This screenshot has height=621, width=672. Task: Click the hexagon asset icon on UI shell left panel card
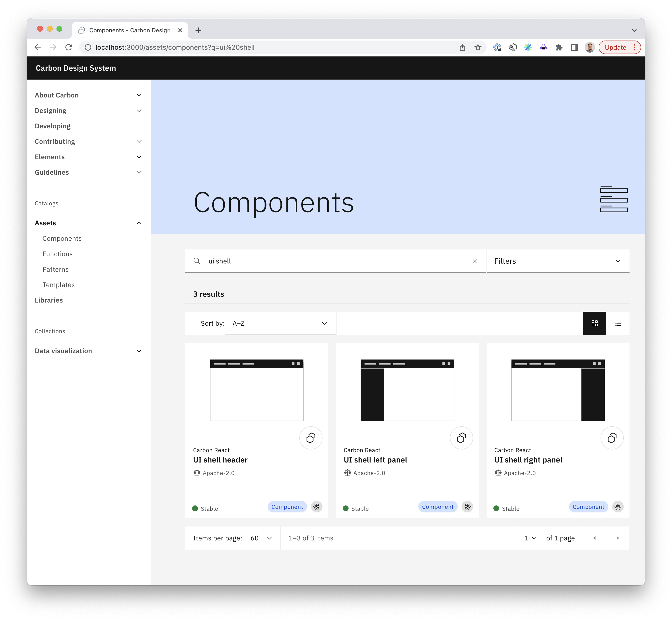[x=461, y=438]
